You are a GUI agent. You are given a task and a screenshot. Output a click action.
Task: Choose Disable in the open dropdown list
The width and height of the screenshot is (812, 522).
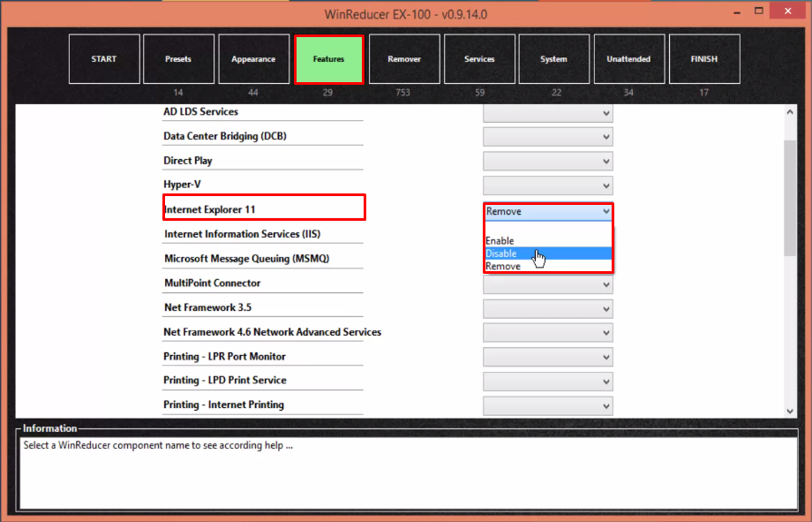(x=548, y=253)
